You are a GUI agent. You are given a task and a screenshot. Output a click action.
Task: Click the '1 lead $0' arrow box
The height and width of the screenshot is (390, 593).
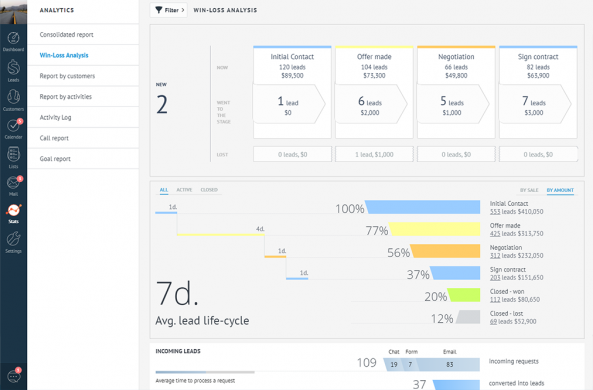click(x=289, y=104)
